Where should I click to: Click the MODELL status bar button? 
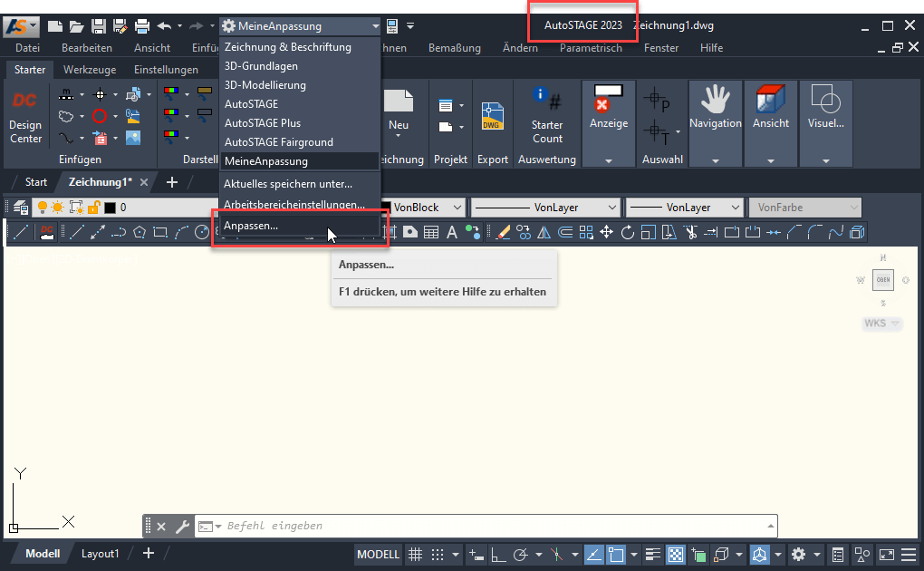379,555
